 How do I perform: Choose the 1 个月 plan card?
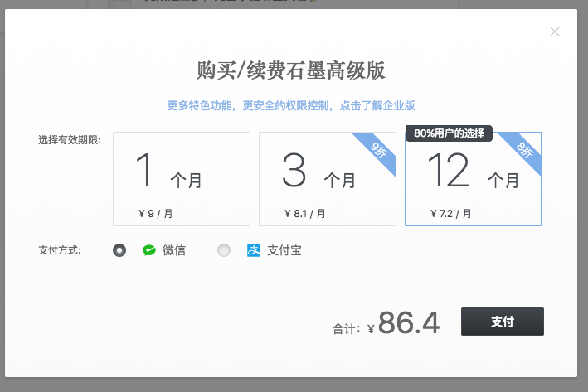[x=181, y=178]
